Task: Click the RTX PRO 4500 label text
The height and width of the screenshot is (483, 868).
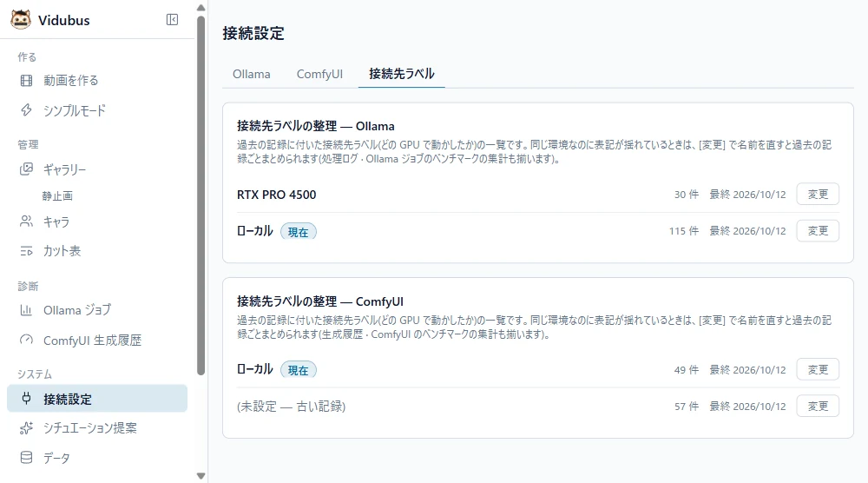Action: pyautogui.click(x=276, y=195)
